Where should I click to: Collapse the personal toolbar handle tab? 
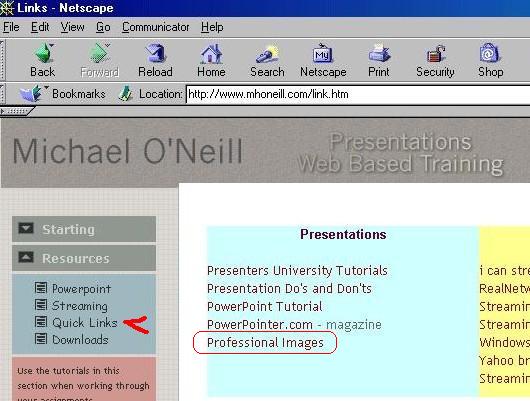17,111
